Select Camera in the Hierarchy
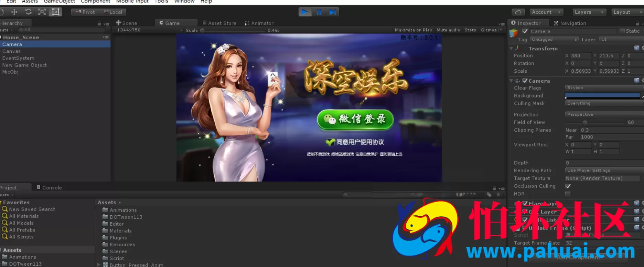This screenshot has height=267, width=644. (55, 44)
